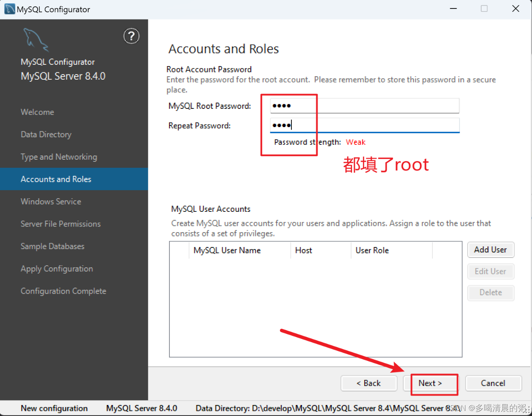Minimize the MySQL Configurator window
The image size is (532, 416).
tap(453, 9)
